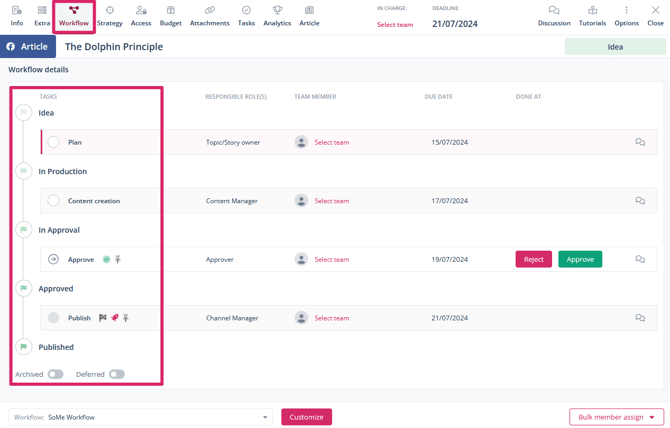Click the red Reject button
Image resolution: width=670 pixels, height=428 pixels.
(533, 259)
